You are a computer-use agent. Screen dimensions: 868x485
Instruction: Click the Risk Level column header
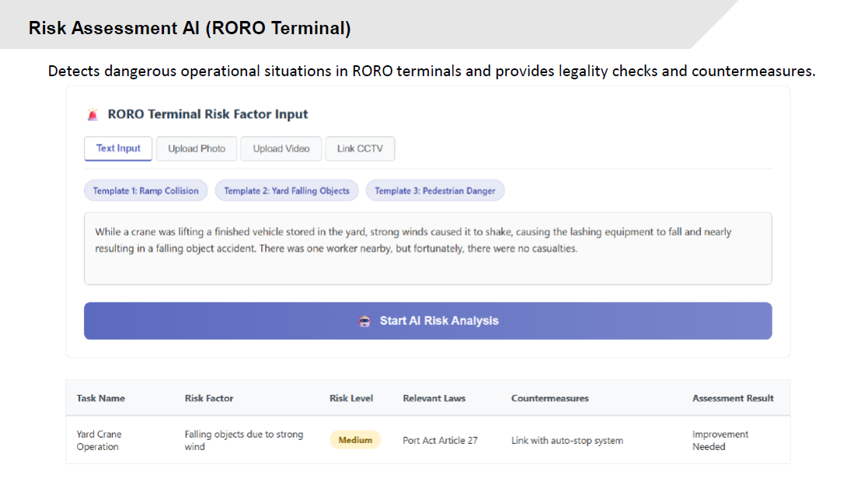click(351, 398)
